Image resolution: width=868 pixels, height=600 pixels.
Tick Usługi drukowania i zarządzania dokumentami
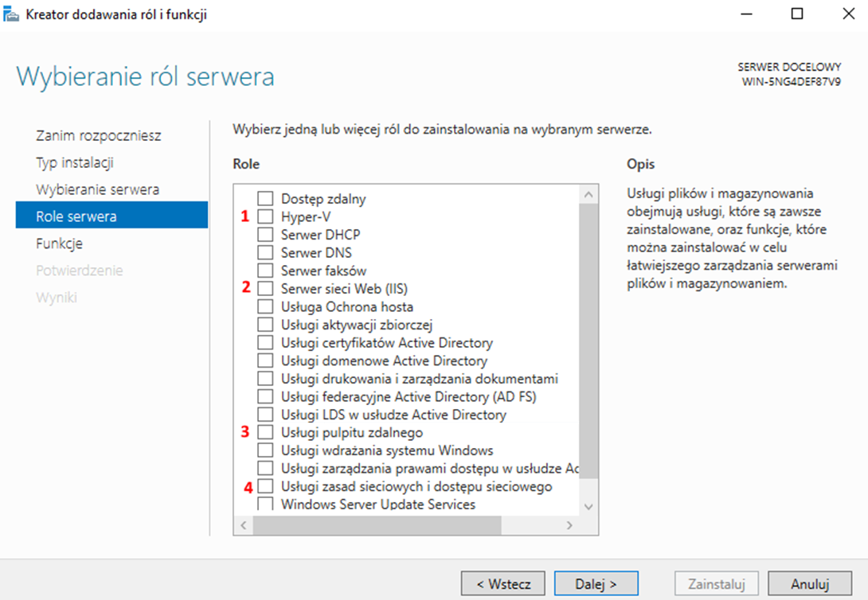265,378
